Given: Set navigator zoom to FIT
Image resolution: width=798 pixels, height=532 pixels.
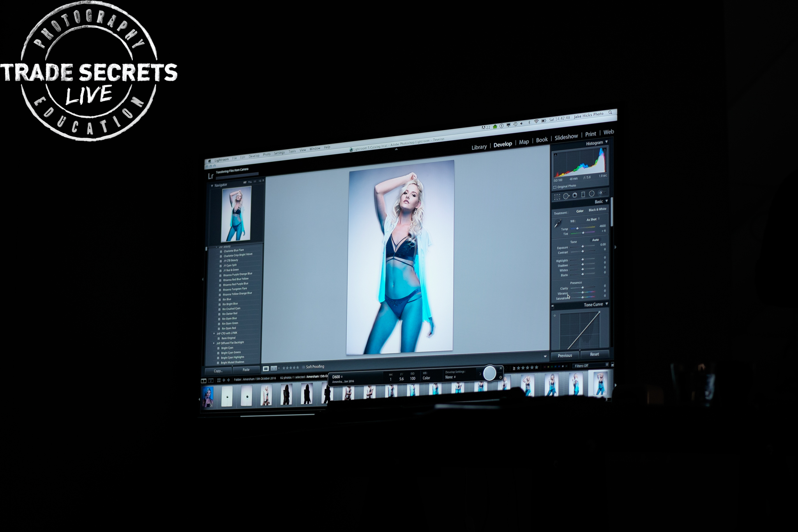Looking at the screenshot, I should point(245,182).
